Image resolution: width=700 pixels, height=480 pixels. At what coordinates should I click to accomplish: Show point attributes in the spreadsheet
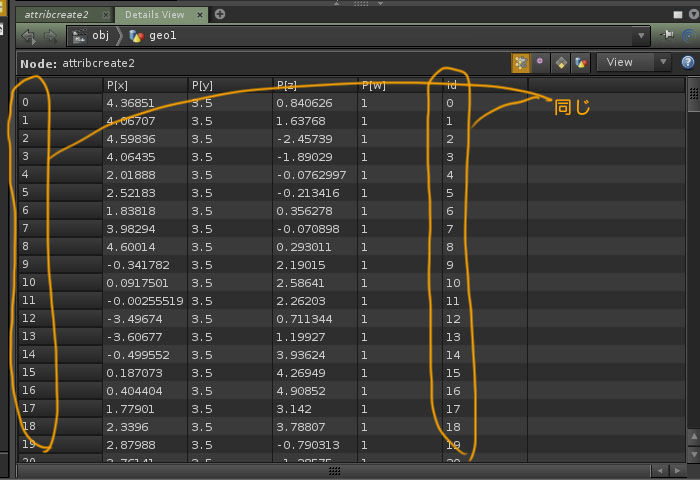click(x=521, y=62)
